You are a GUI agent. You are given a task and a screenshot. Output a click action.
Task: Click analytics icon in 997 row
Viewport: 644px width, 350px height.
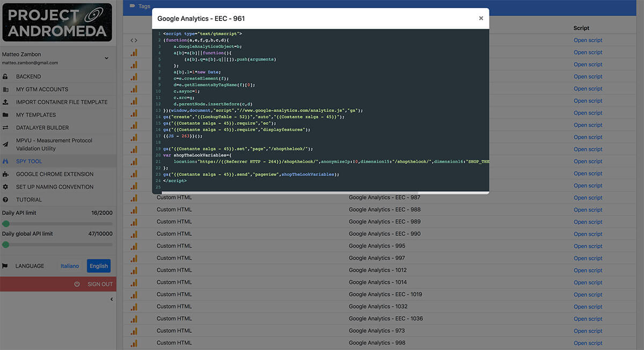(x=134, y=258)
